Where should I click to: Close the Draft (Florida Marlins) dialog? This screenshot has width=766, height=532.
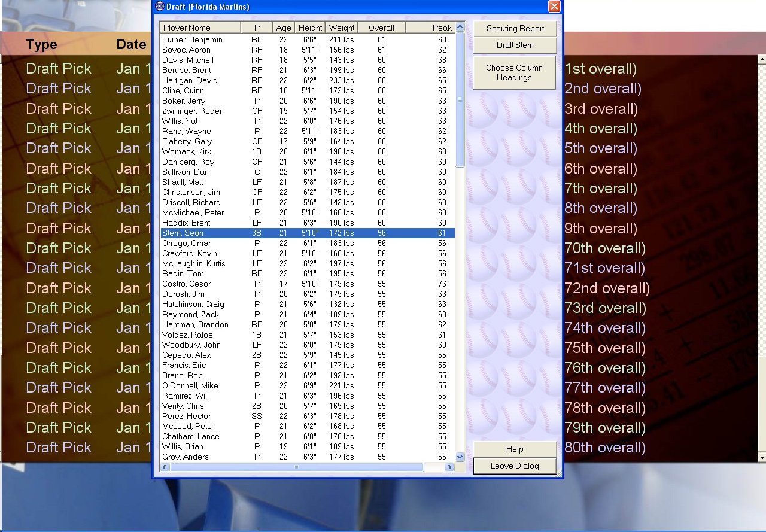coord(554,7)
